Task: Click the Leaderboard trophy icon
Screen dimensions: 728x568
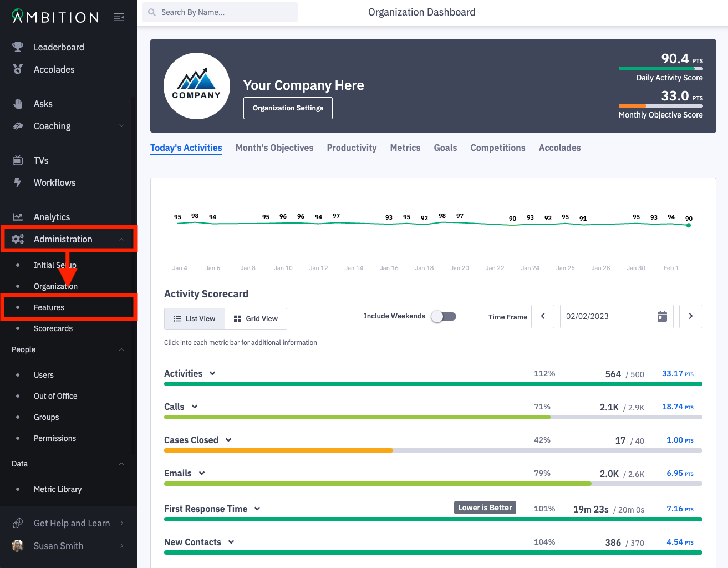Action: click(18, 47)
